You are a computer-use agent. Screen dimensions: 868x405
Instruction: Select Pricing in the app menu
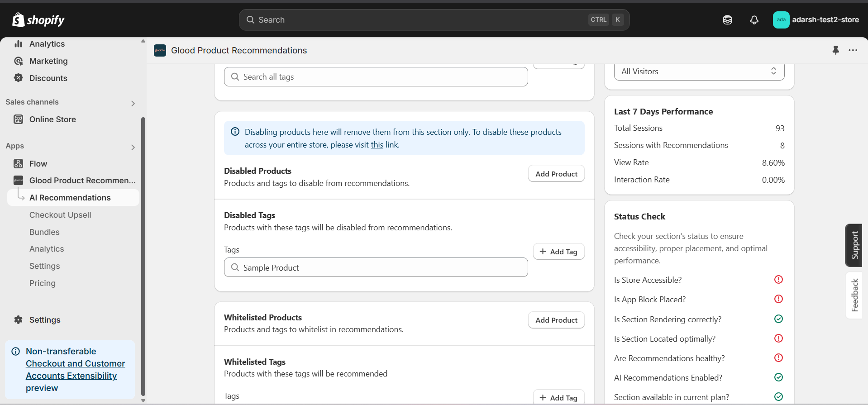(x=43, y=283)
